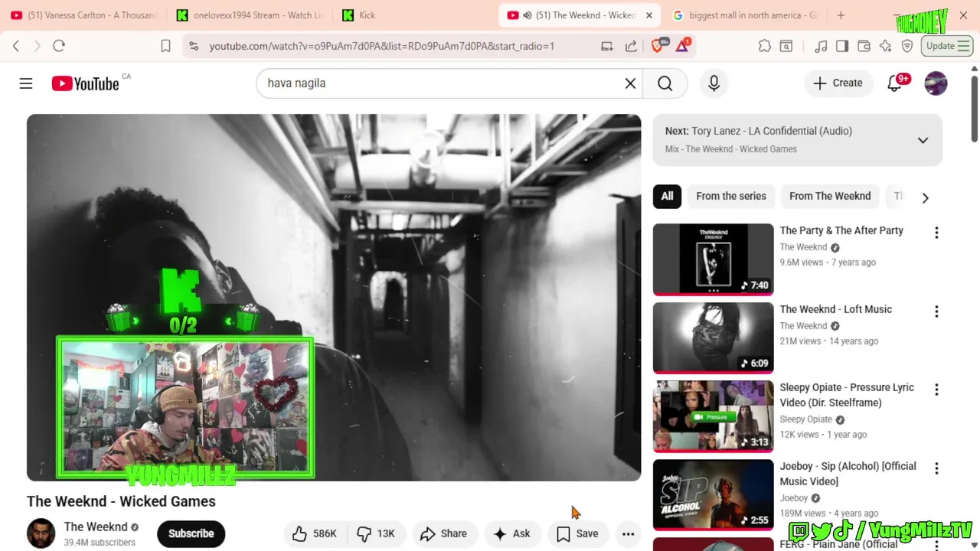The image size is (980, 551).
Task: Open the Leo AI sparkle icon
Action: point(886,46)
